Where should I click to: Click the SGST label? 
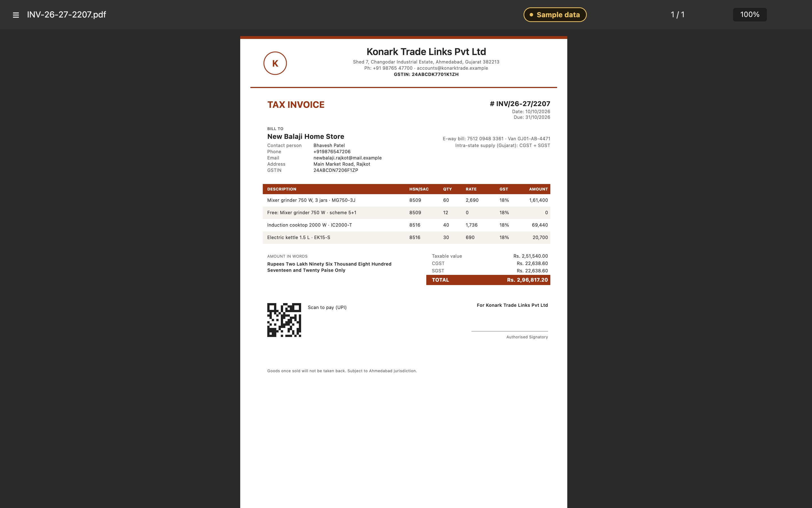[x=438, y=271]
